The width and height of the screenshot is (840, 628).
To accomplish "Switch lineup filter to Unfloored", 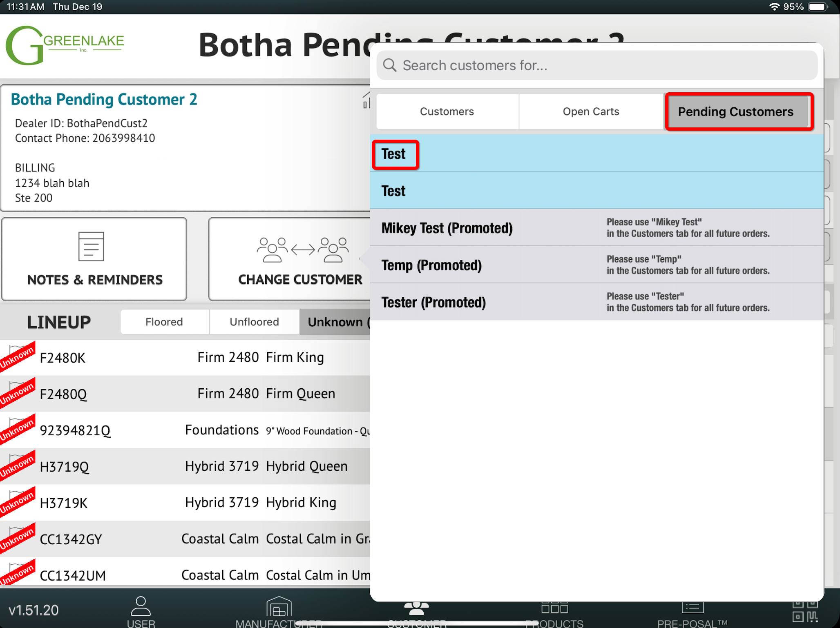I will [x=254, y=322].
